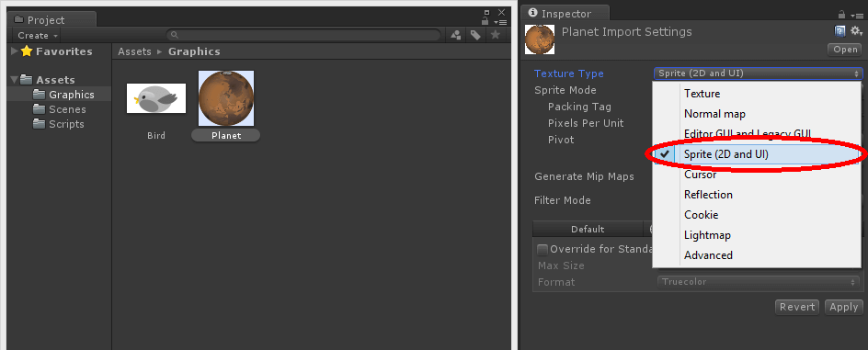Screen dimensions: 868x350
Task: Select Sprite (2D and UI) option
Action: click(757, 154)
